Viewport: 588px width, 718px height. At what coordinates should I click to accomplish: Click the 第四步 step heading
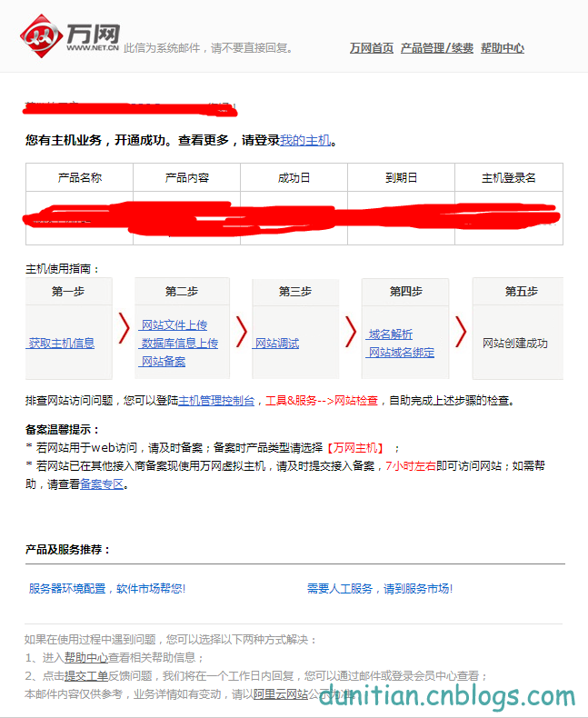[x=406, y=291]
